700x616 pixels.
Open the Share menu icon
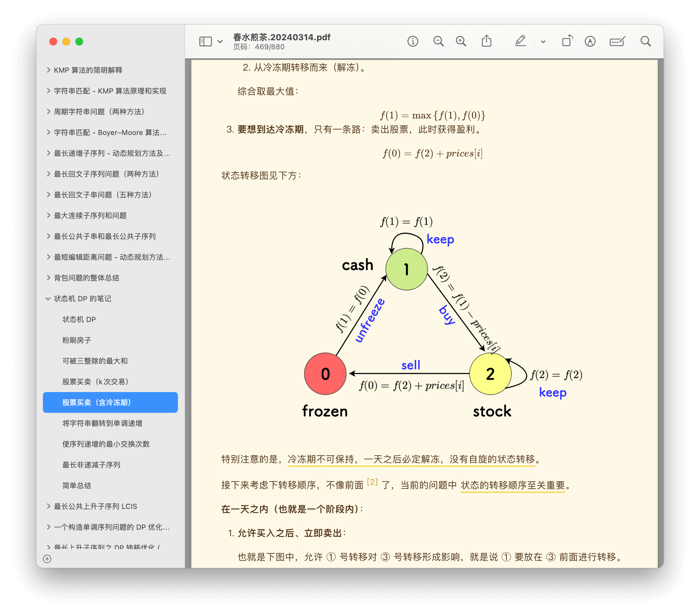tap(486, 42)
